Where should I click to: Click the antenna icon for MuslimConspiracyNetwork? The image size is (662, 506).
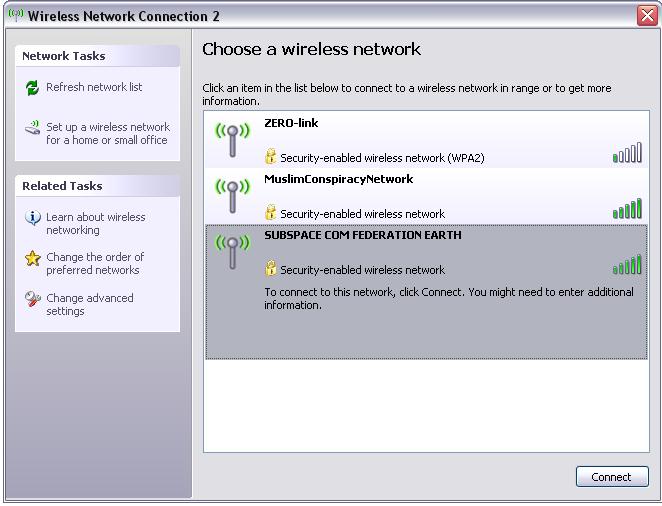pos(232,196)
